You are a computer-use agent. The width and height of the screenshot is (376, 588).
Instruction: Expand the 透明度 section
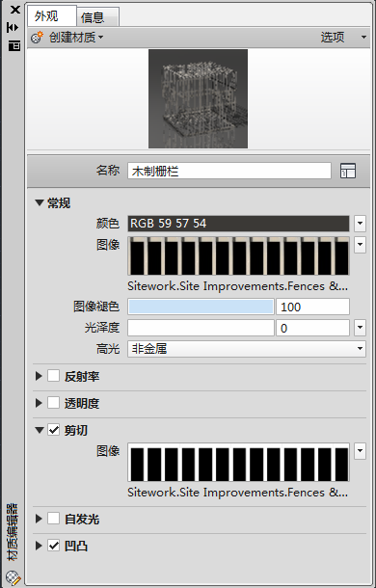click(x=39, y=403)
